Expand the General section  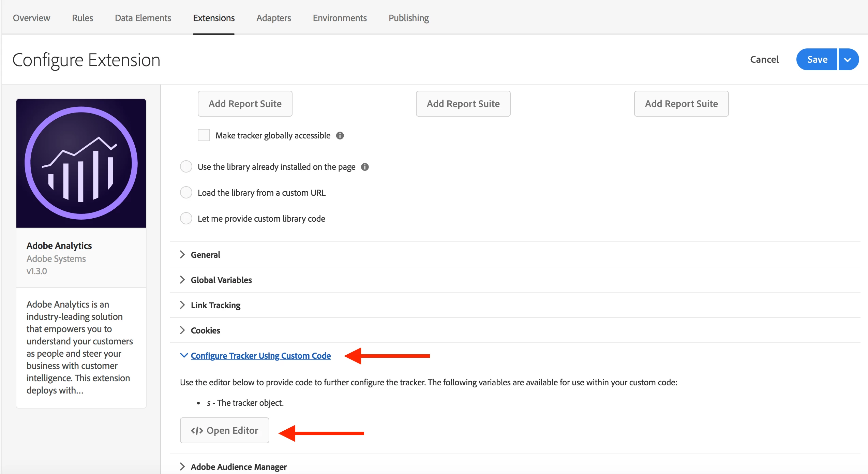(205, 255)
